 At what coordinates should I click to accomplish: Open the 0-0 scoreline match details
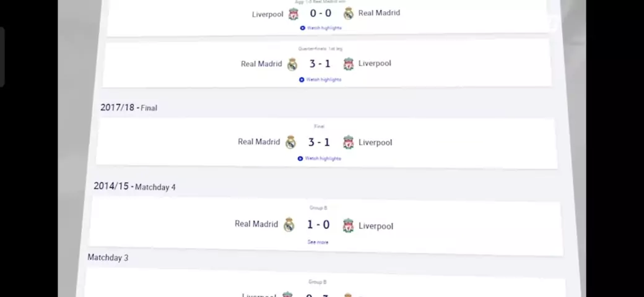point(320,13)
